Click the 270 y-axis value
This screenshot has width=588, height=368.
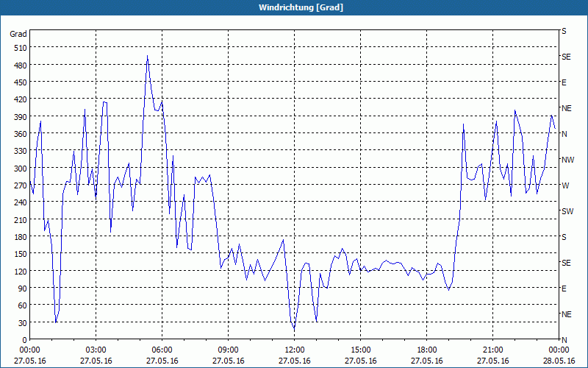(21, 185)
